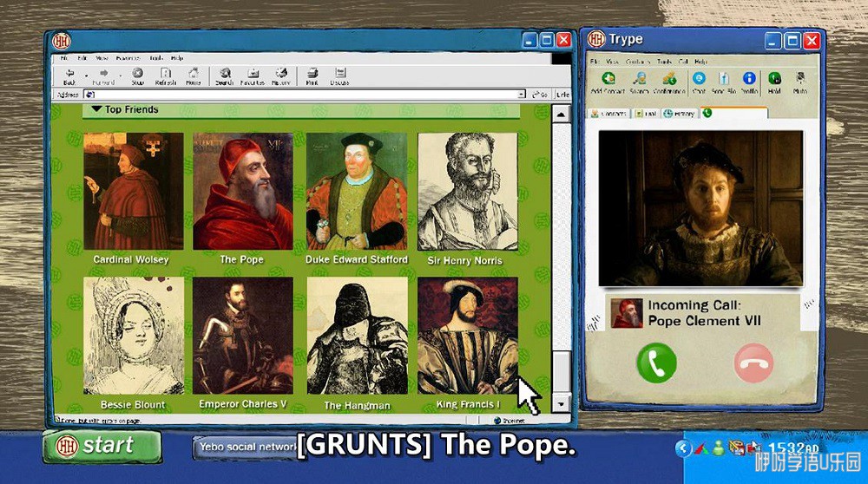Screen dimensions: 868x484
Task: Click the Trype logo in title bar
Action: click(x=596, y=39)
